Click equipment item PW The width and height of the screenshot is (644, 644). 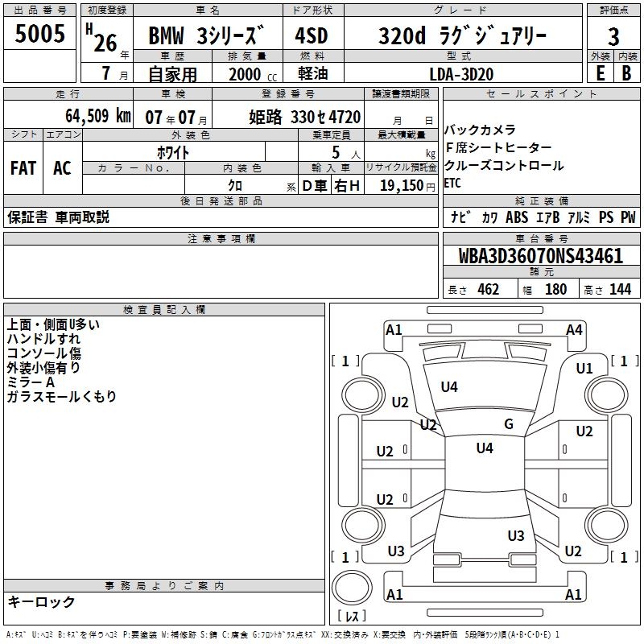click(x=628, y=217)
